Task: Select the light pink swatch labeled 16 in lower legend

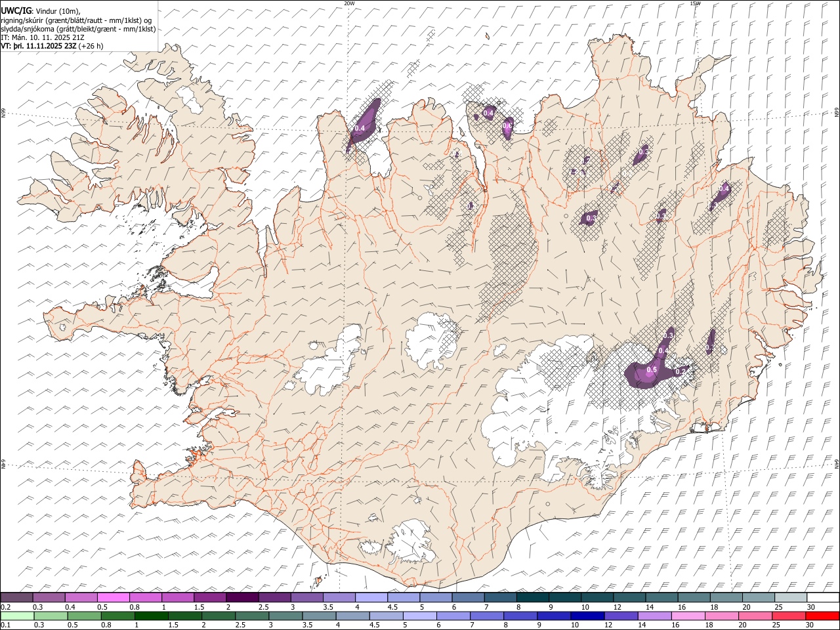Action: 687,616
